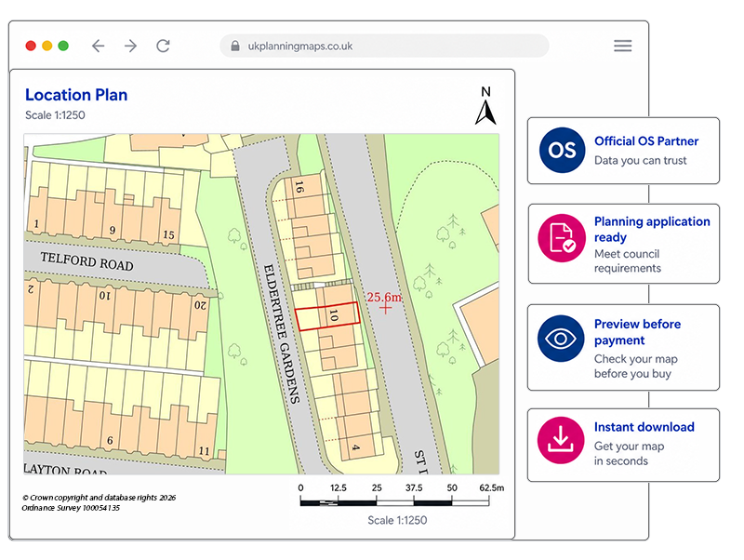Click 'Planning application ready' heading
Screen dimensions: 744x560
(x=652, y=229)
